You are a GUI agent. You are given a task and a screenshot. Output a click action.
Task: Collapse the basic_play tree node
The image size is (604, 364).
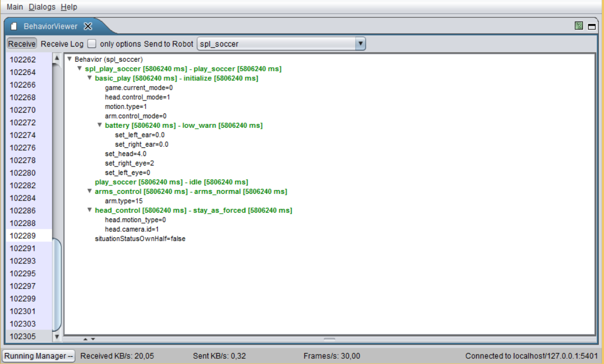pos(90,78)
